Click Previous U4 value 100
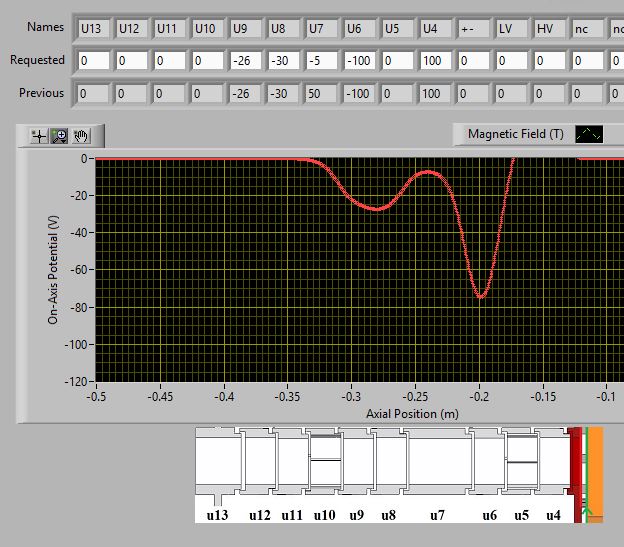624x547 pixels. [435, 93]
